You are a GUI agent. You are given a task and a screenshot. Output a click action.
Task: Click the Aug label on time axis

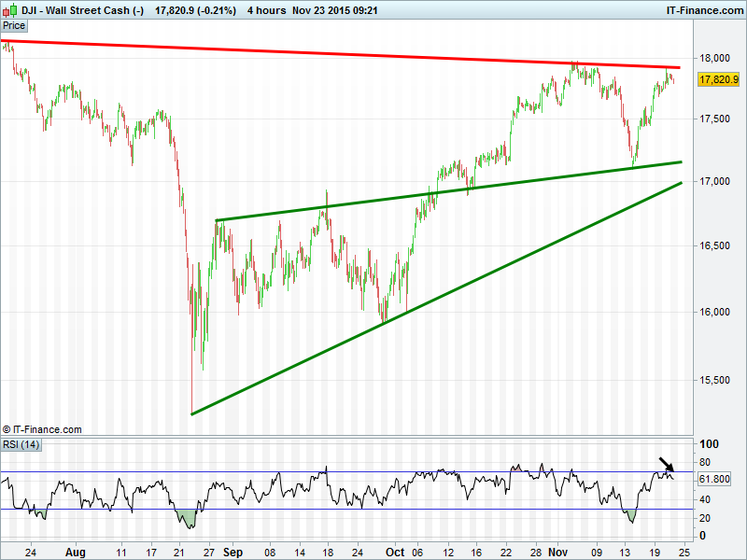(x=76, y=553)
